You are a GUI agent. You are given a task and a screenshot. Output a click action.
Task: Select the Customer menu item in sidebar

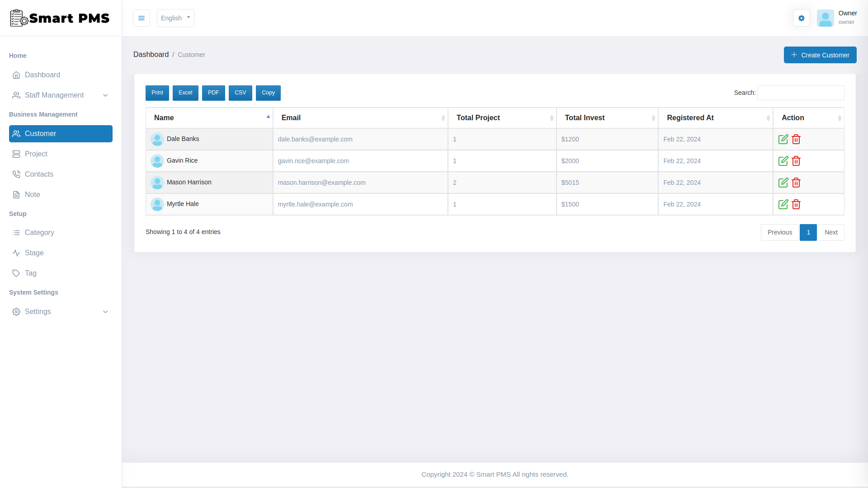[40, 133]
